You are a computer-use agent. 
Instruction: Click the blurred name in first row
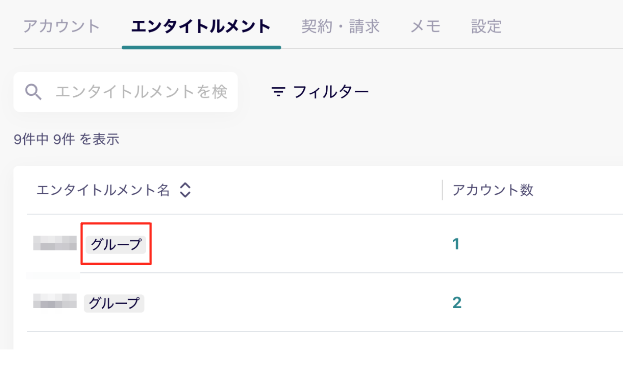[x=55, y=243]
